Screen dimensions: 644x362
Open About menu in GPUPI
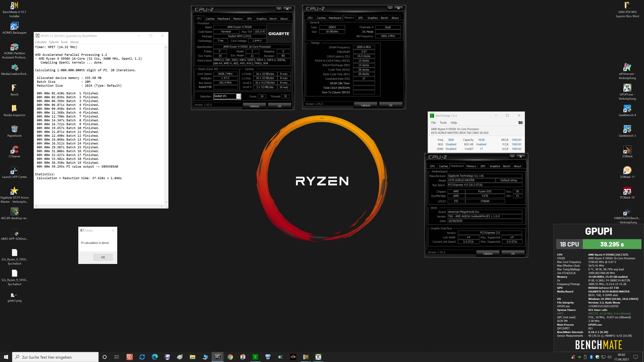coord(74,42)
